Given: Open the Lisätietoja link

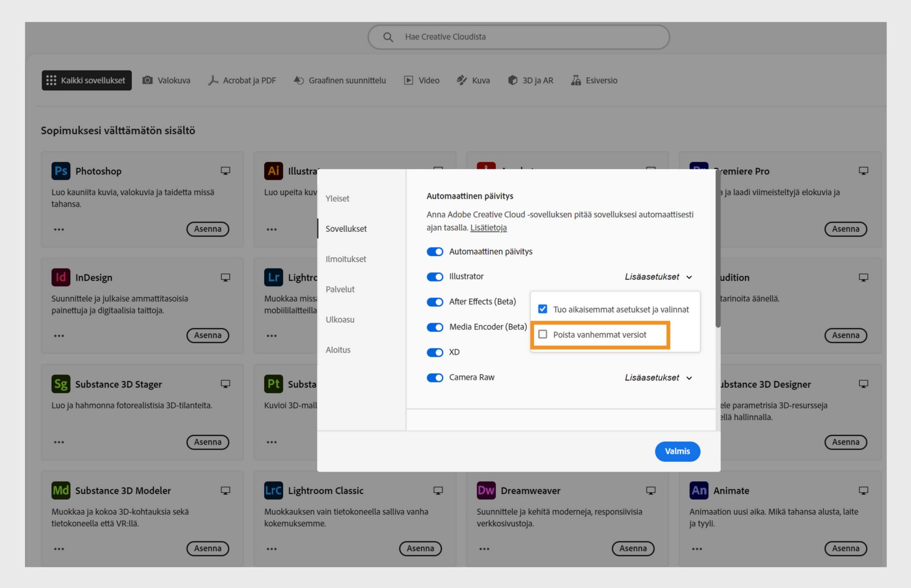Looking at the screenshot, I should (x=488, y=228).
